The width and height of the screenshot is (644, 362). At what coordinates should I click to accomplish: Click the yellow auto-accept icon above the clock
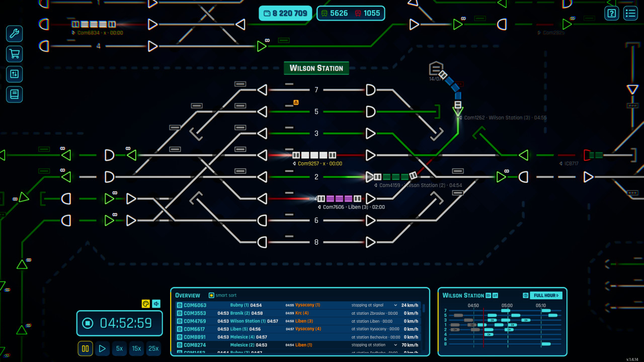point(145,304)
